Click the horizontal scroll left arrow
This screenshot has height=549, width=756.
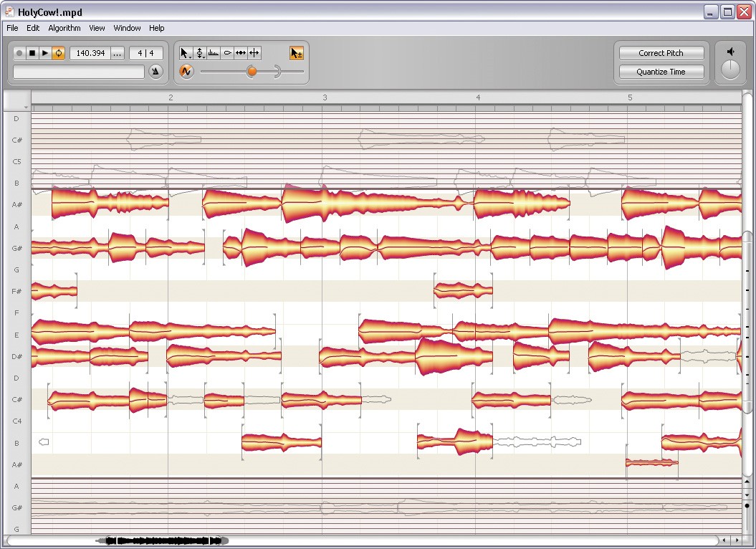click(724, 540)
